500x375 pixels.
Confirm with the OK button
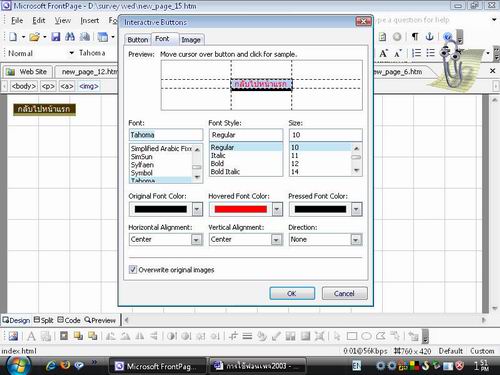(292, 293)
